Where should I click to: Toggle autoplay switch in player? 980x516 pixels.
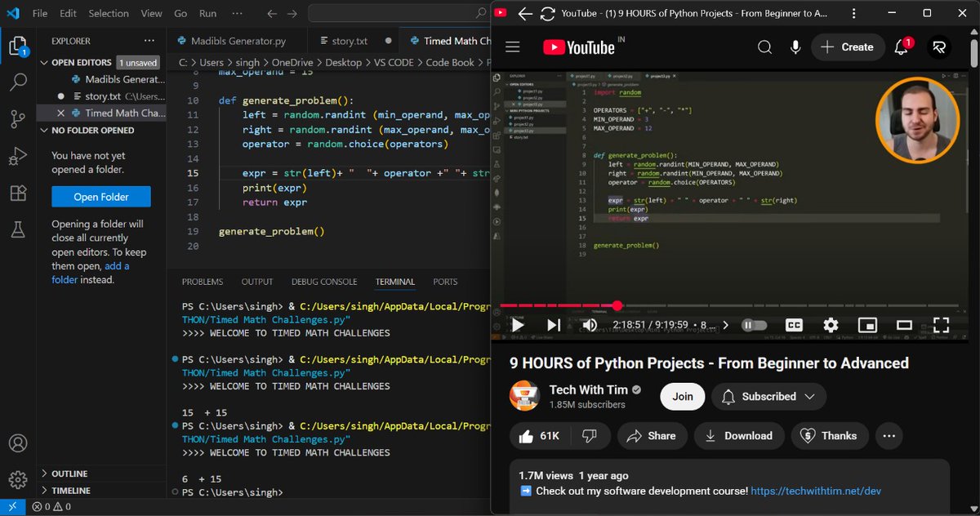pyautogui.click(x=754, y=325)
